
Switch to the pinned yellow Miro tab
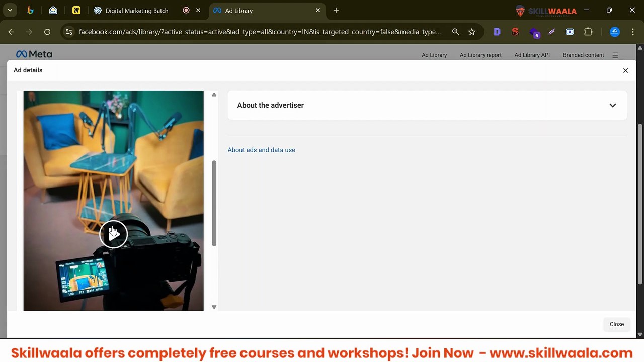click(76, 10)
